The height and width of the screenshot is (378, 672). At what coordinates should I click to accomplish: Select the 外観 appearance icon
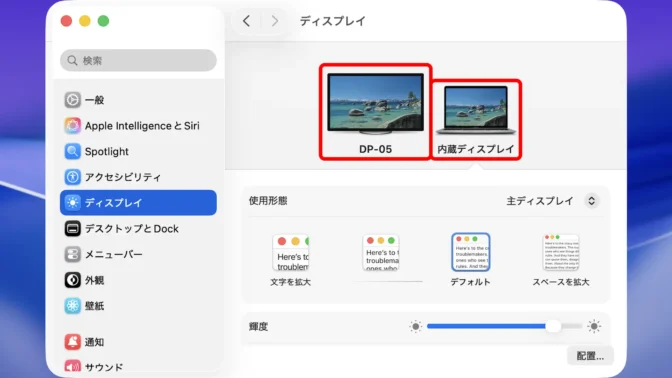[x=72, y=280]
